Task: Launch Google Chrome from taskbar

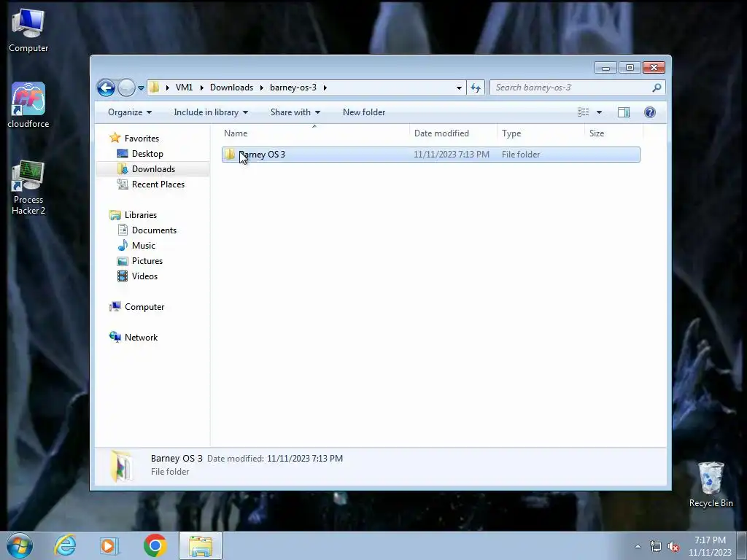Action: (155, 545)
